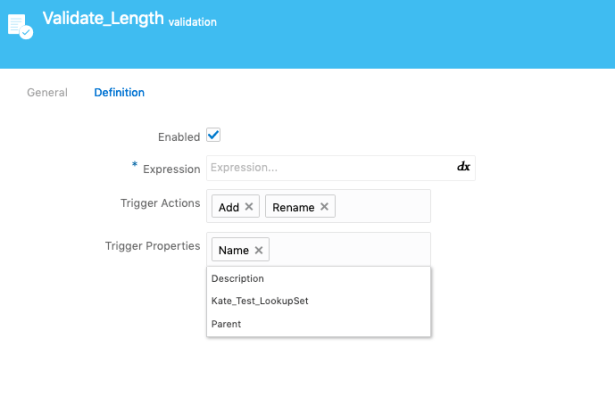
Task: Click Trigger Properties field beside Name chip
Action: pyautogui.click(x=350, y=250)
